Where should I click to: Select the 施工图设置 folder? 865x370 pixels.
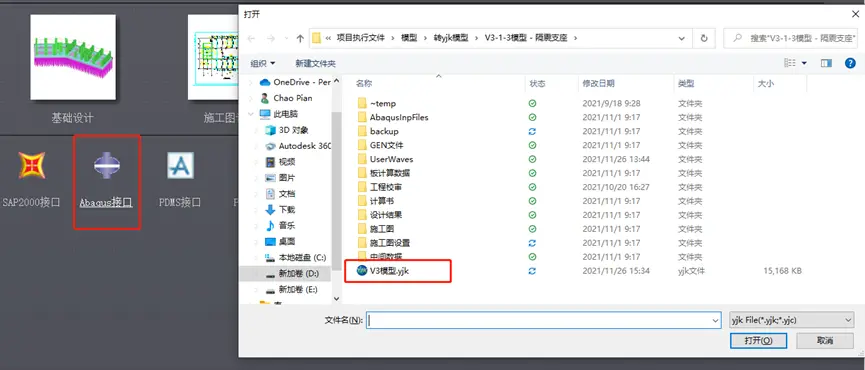(383, 243)
